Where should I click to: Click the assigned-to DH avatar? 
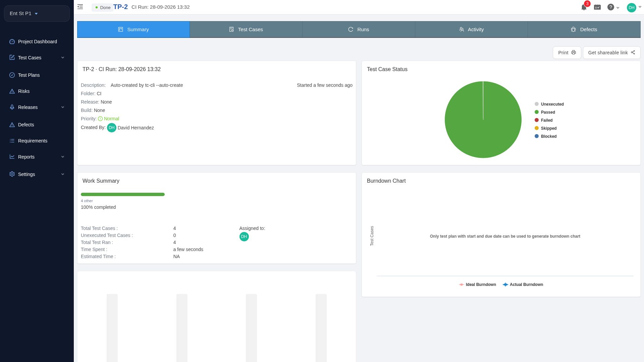(244, 237)
